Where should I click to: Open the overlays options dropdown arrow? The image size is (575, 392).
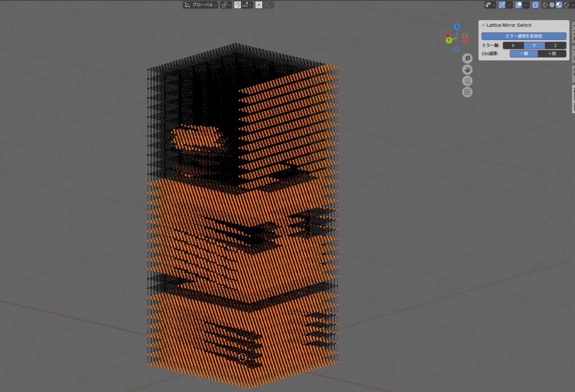pyautogui.click(x=526, y=4)
